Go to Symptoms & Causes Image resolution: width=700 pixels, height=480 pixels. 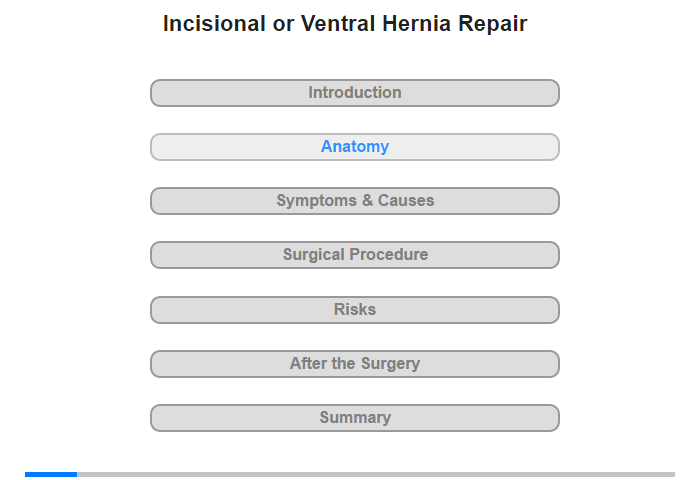coord(355,201)
